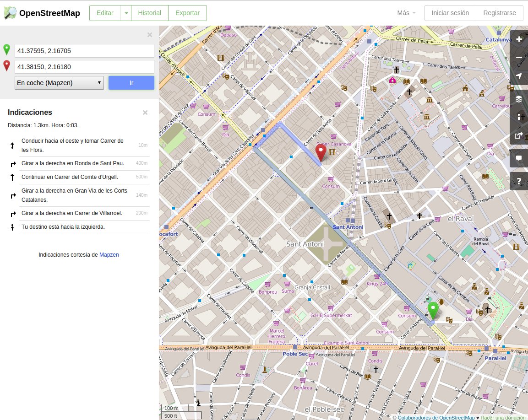
Task: Click the green start marker on the map
Action: (x=433, y=311)
